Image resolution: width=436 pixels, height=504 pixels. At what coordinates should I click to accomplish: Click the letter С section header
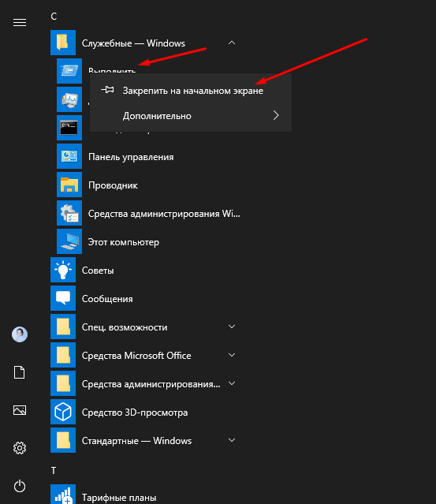tap(54, 17)
